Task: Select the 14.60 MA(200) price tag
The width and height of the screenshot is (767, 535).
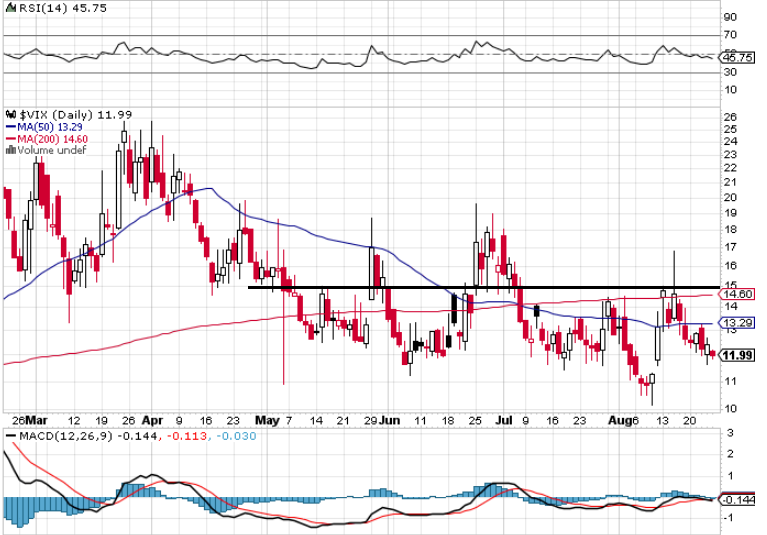Action: tap(738, 294)
